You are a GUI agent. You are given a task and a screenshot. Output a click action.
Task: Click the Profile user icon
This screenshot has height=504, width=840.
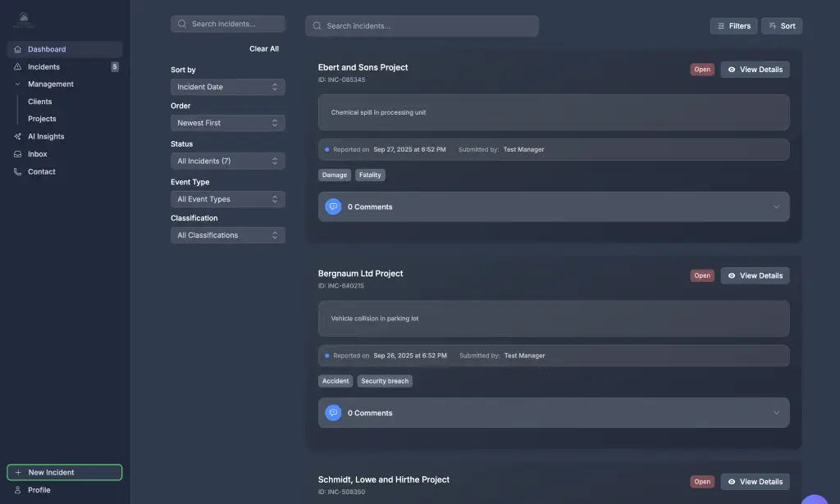(x=18, y=490)
